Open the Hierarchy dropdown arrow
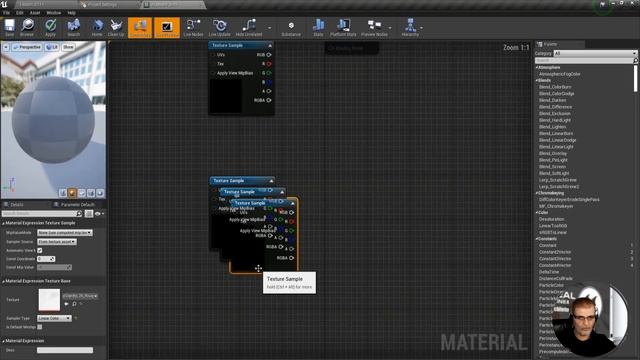640x360 pixels. pos(422,28)
